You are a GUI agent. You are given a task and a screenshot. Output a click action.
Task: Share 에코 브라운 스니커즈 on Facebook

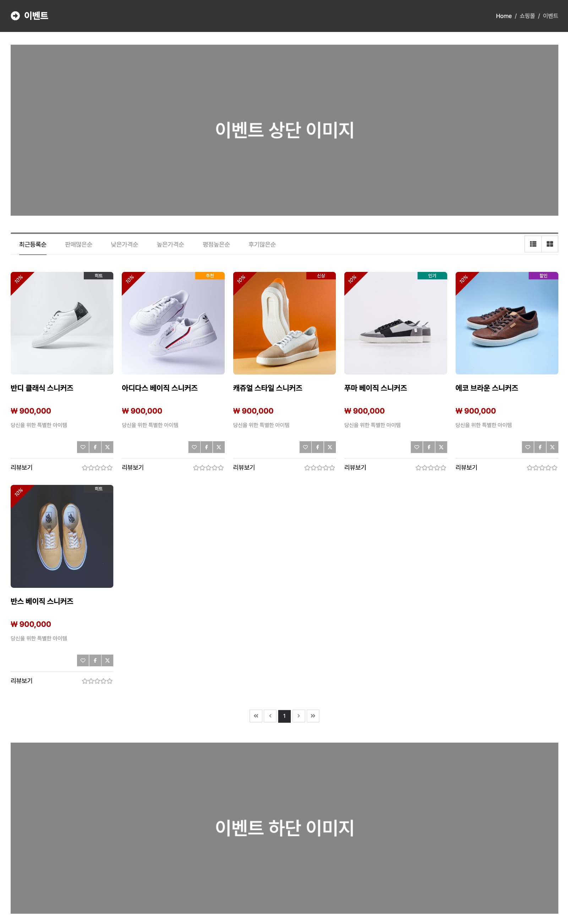540,447
